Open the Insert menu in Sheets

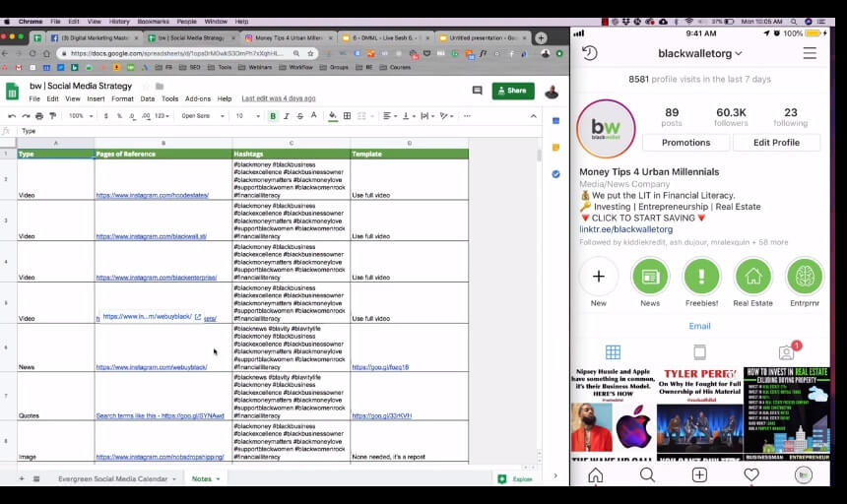(x=96, y=98)
